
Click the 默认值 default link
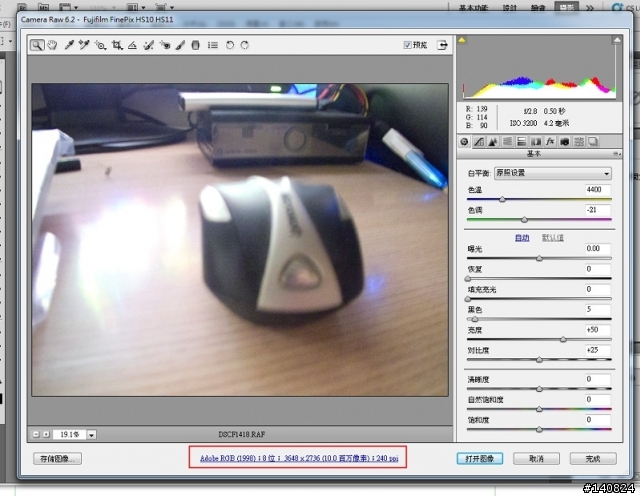point(553,238)
